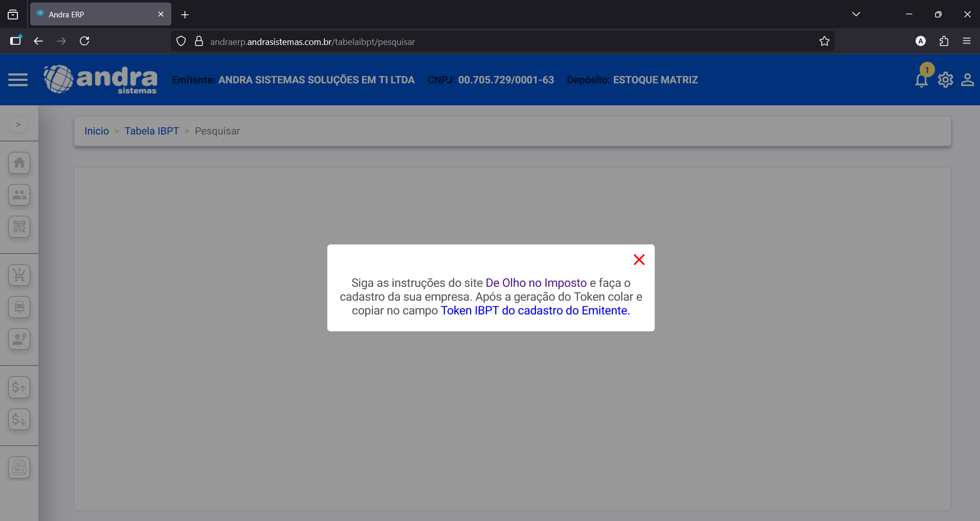Screen dimensions: 980x521
Task: Click the NF-e printer icon in the sidebar
Action: 19,467
